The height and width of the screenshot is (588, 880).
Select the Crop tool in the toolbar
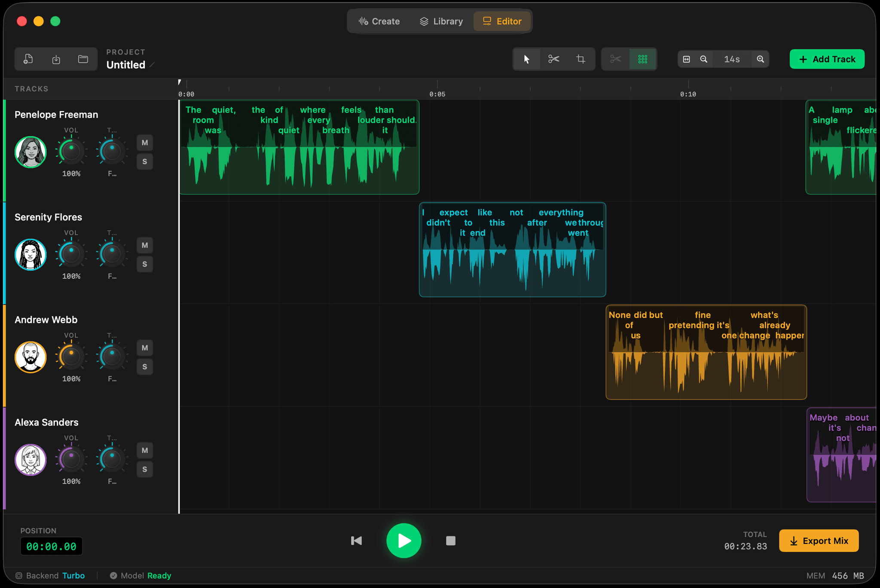(x=581, y=59)
